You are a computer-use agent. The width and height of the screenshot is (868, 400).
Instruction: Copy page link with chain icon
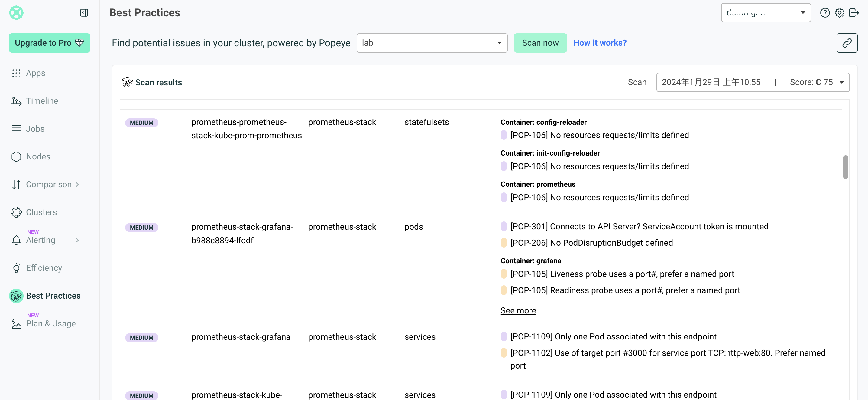(847, 43)
